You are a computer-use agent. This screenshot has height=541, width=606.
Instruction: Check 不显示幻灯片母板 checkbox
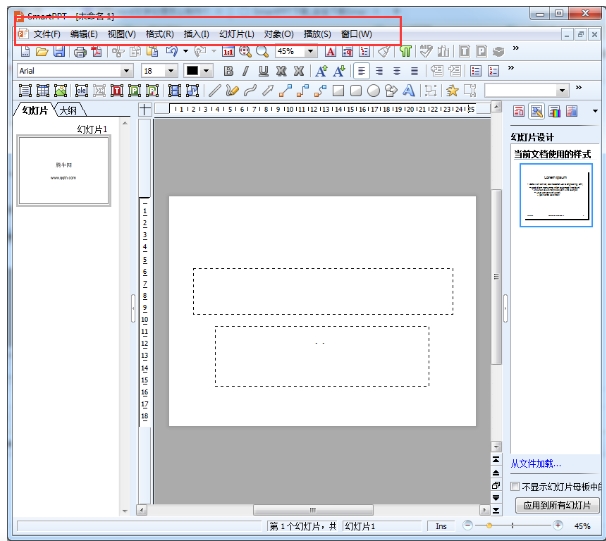[x=515, y=487]
